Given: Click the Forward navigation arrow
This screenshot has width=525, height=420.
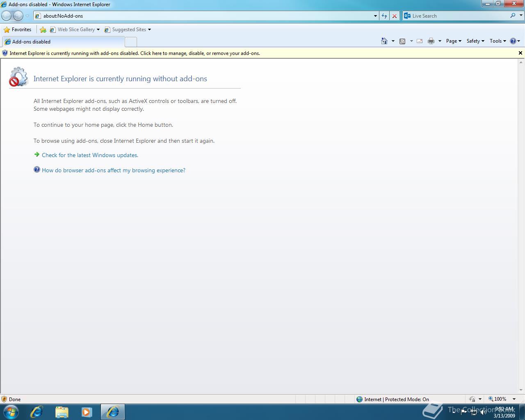Looking at the screenshot, I should pyautogui.click(x=18, y=16).
